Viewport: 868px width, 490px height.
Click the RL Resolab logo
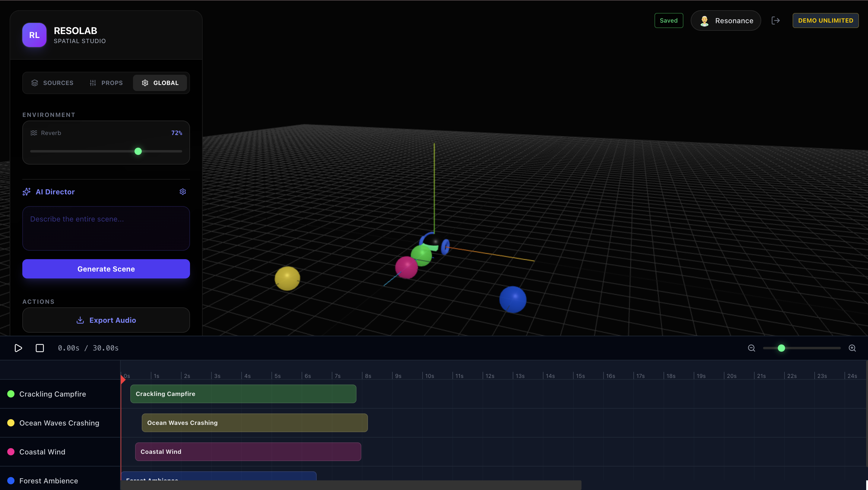34,35
